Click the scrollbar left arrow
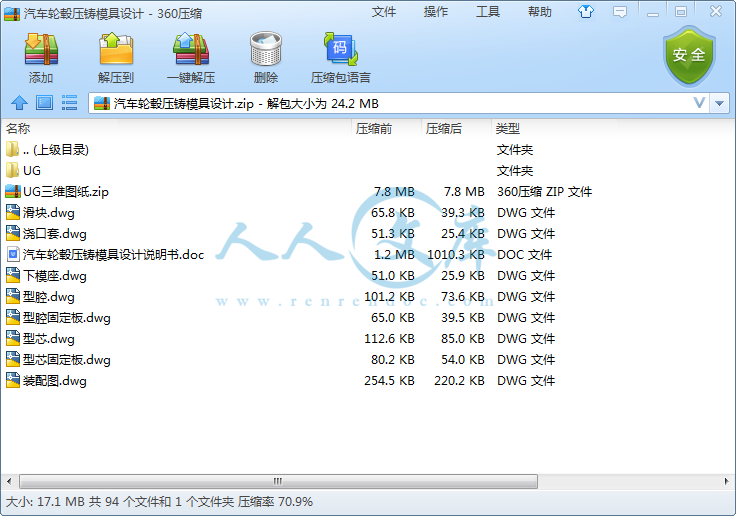Viewport: 736px width, 516px height. click(x=9, y=481)
